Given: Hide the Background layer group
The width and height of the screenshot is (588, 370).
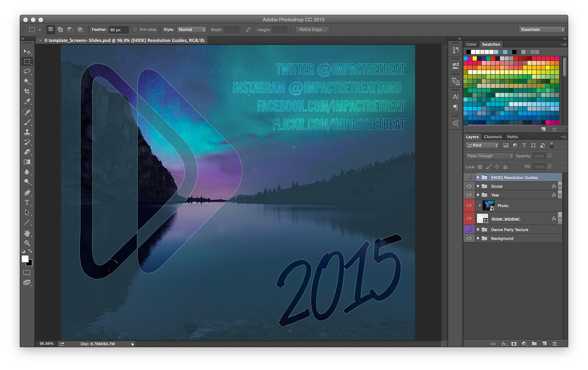Looking at the screenshot, I should [469, 238].
